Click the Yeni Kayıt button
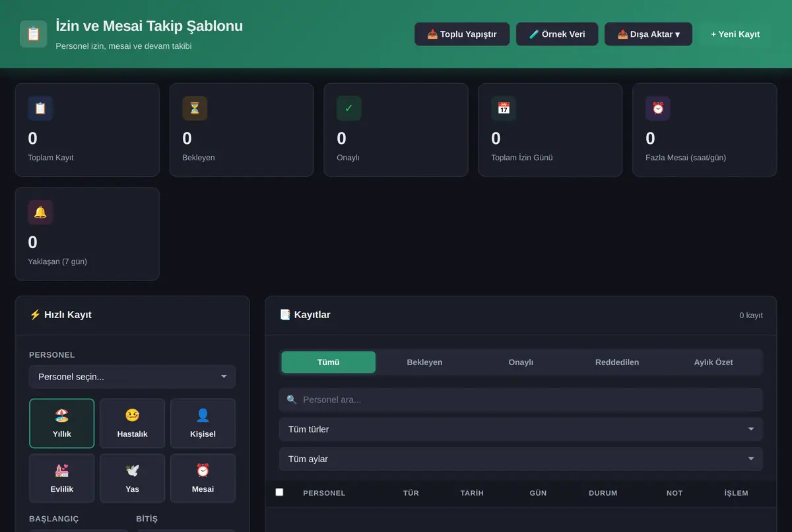The width and height of the screenshot is (792, 532). point(735,34)
